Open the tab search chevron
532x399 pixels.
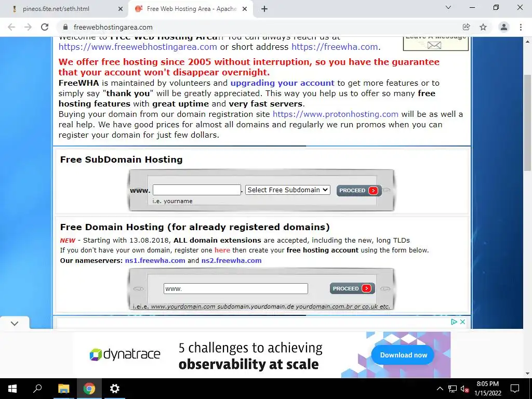tap(448, 7)
